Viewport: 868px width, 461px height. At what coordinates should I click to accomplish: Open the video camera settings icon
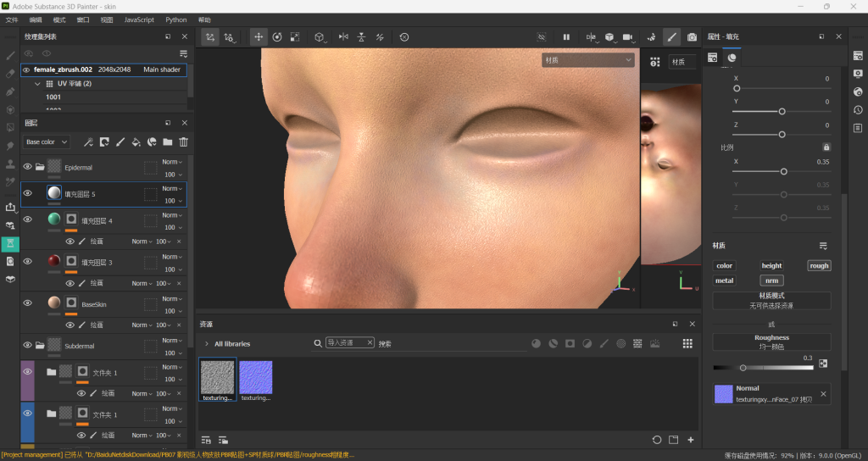628,37
